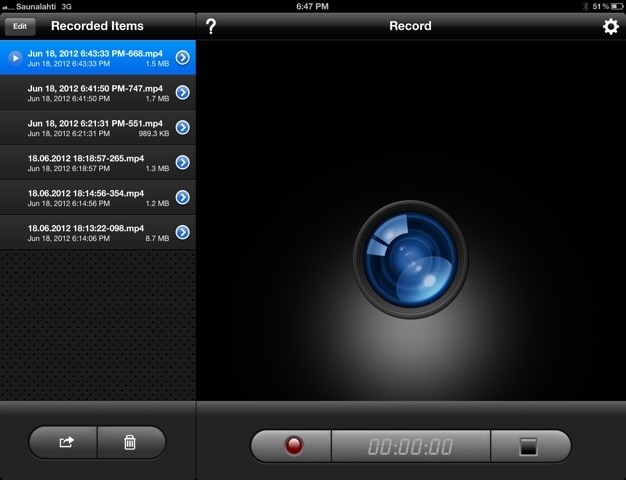Tap the 8.7 MB file size label
626x480 pixels.
tap(157, 238)
